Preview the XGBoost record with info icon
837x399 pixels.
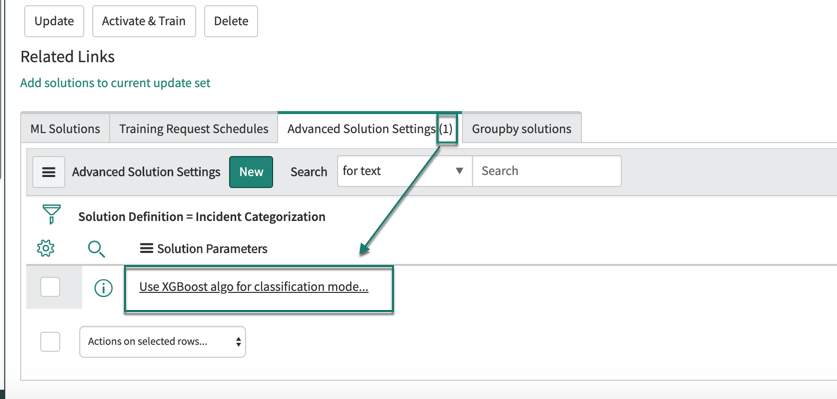tap(104, 288)
